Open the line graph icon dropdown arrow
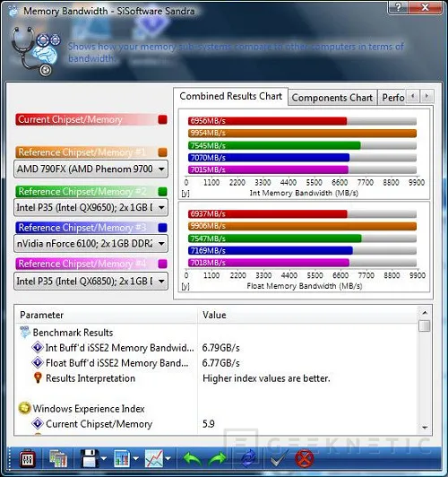448x477 pixels. click(168, 458)
